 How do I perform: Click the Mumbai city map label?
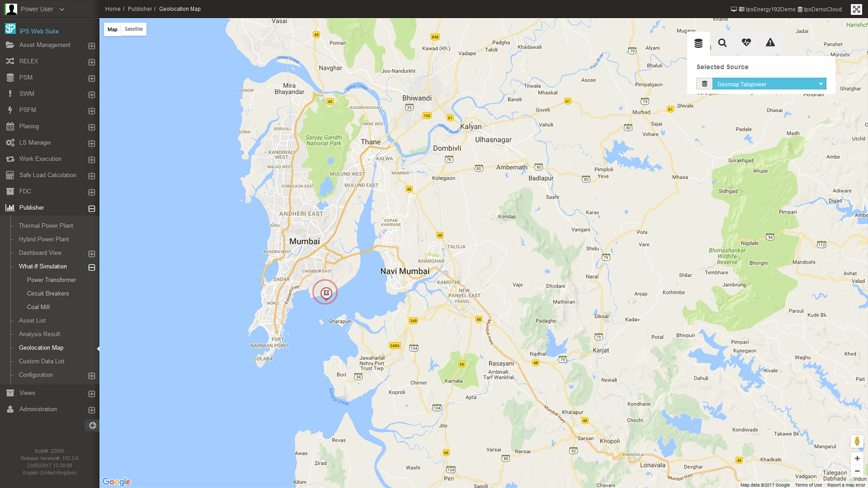click(304, 241)
